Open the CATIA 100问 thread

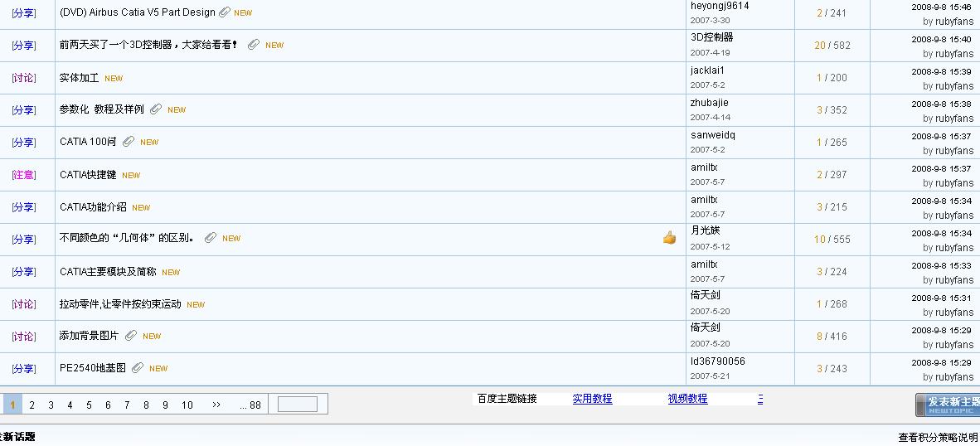pyautogui.click(x=88, y=142)
